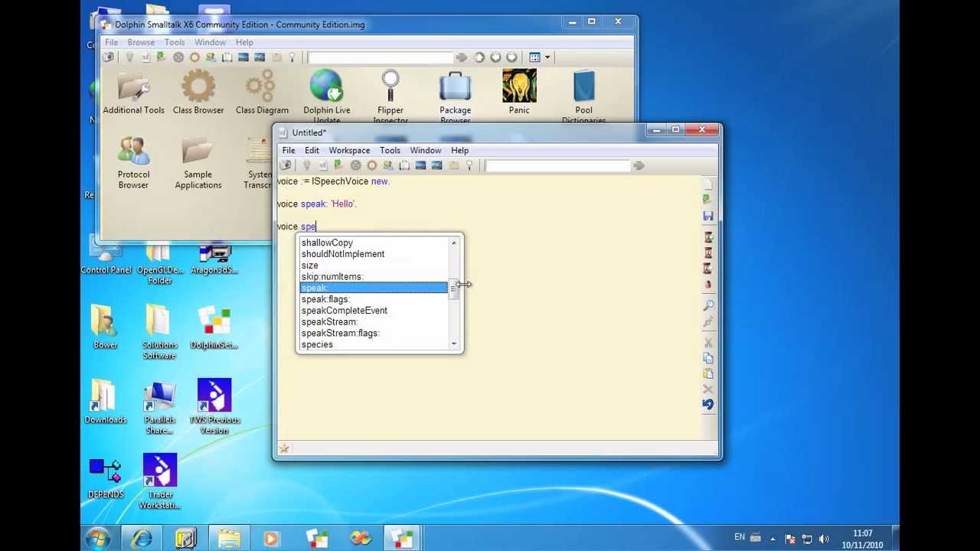
Task: Choose 'speak:flags:' completion
Action: (x=374, y=299)
